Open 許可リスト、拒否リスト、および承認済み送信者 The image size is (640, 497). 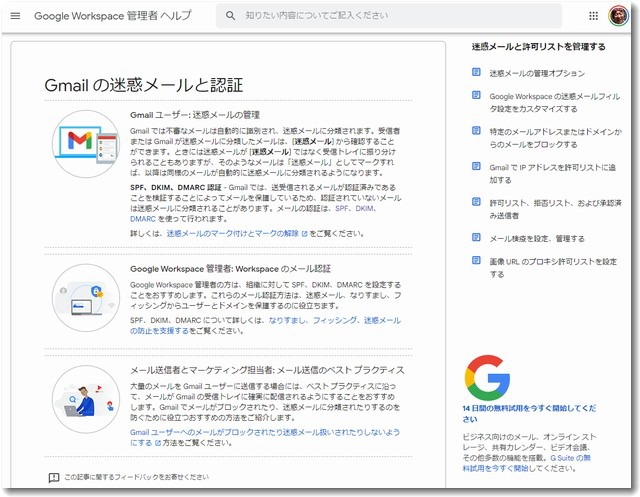tap(556, 209)
